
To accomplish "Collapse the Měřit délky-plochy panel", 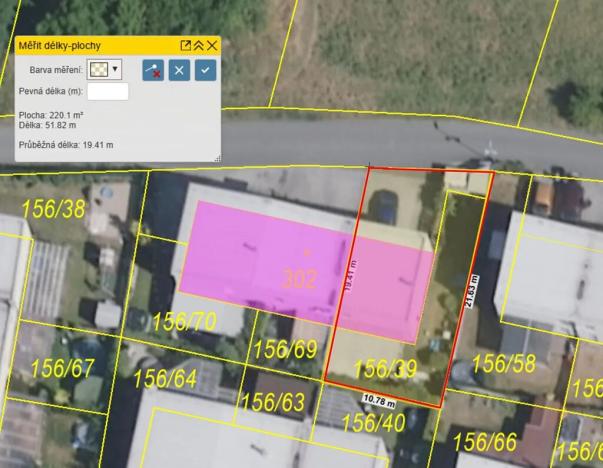I will point(198,45).
